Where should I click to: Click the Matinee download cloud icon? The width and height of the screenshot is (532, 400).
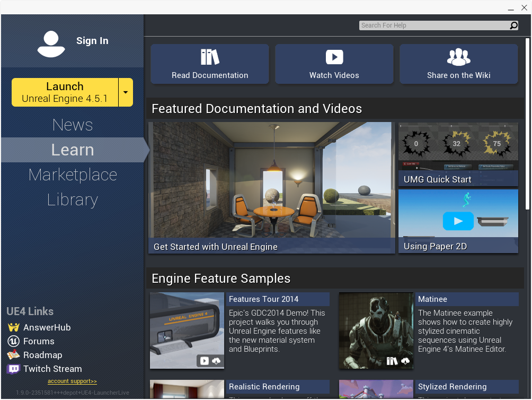[405, 361]
